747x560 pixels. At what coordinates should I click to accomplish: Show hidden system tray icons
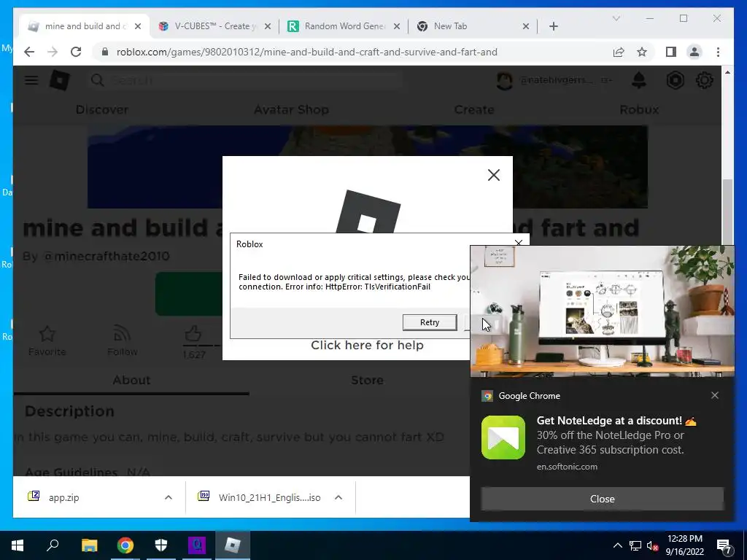pyautogui.click(x=617, y=545)
